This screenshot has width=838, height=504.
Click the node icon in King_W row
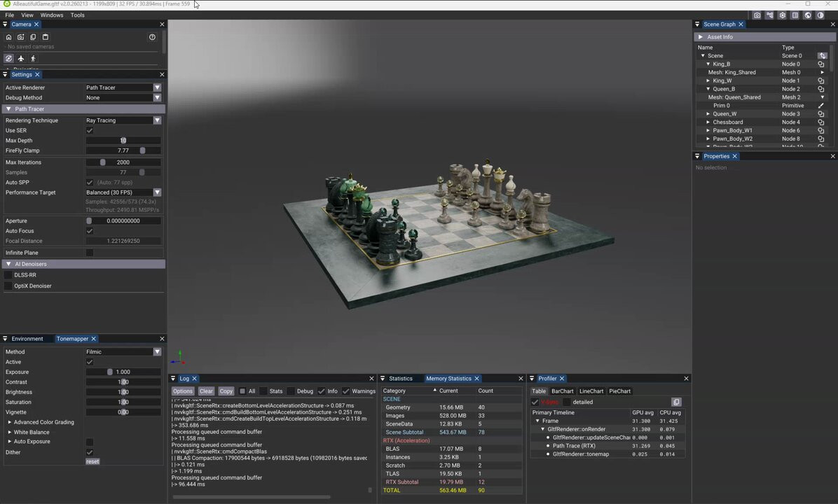click(x=821, y=80)
